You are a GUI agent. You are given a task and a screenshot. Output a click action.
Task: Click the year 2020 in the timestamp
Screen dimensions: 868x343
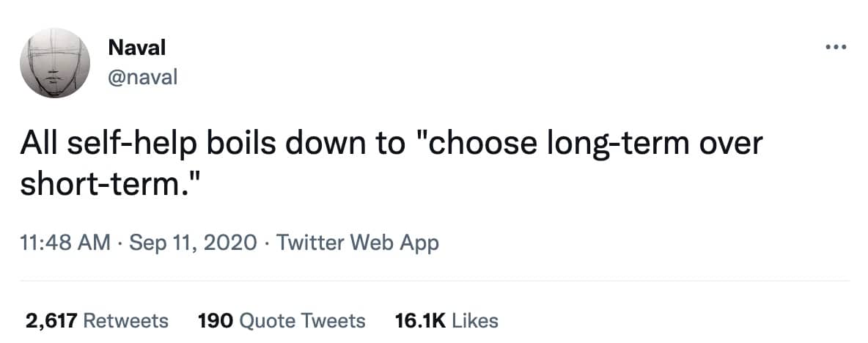(230, 241)
